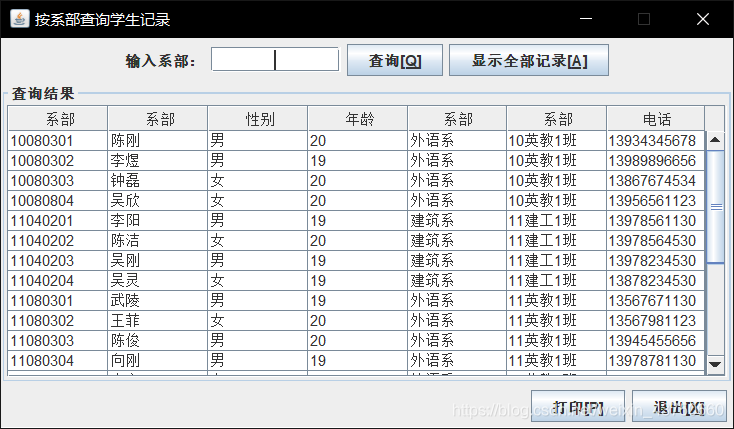Click the 退出[X] exit button
734x429 pixels.
click(679, 407)
